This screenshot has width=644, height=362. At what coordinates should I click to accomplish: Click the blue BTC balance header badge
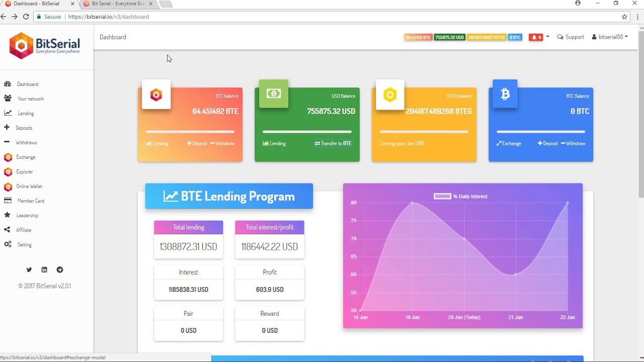click(515, 37)
